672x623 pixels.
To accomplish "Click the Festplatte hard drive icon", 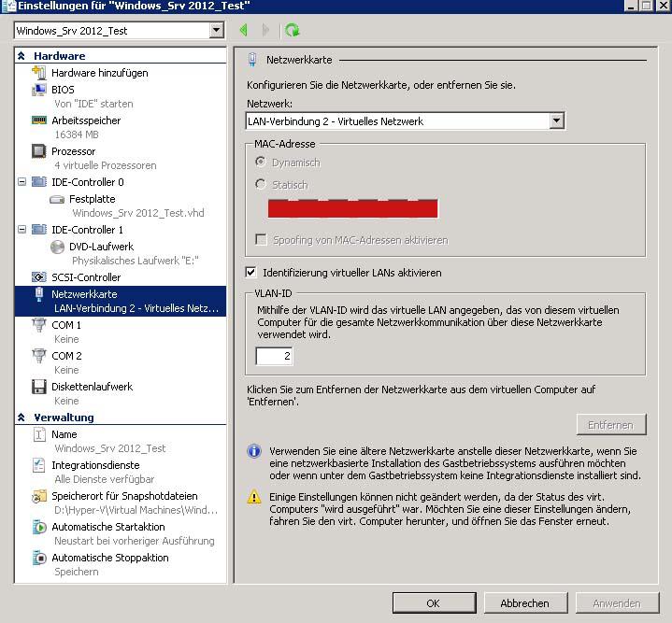I will pyautogui.click(x=57, y=199).
